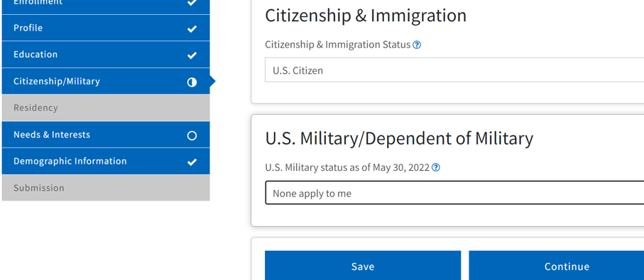Open Needs & Interests section
Viewport: 644px width, 280px height.
(106, 135)
